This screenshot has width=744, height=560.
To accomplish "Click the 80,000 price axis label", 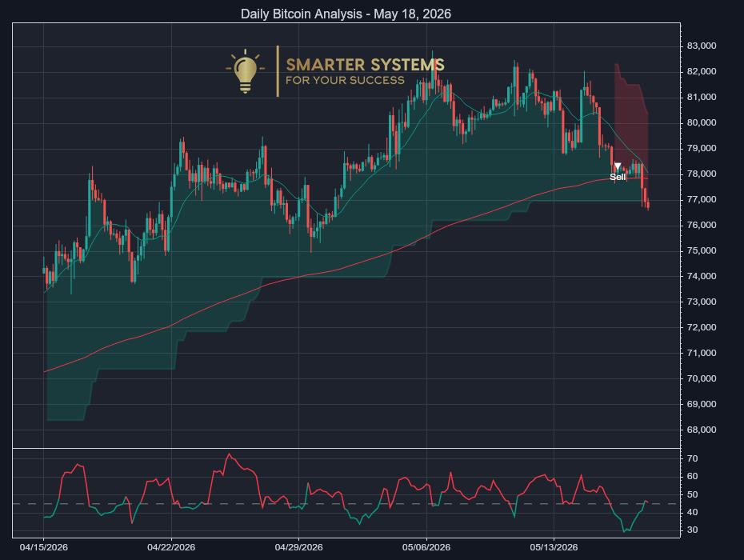I will pos(702,123).
